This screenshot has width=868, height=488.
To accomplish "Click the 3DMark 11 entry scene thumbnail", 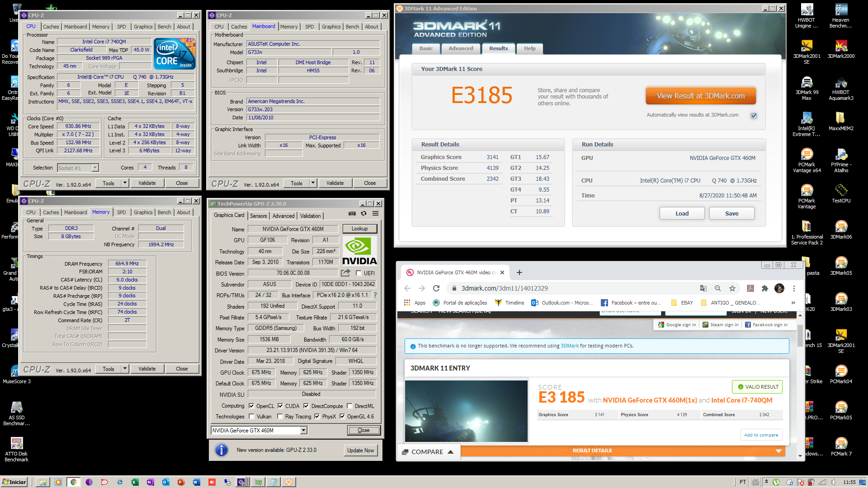I will click(466, 411).
